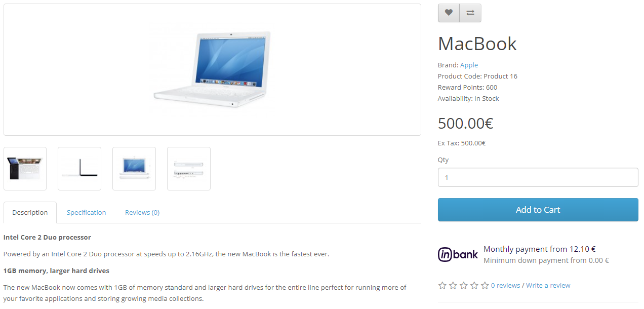Select the first rating star
Image resolution: width=644 pixels, height=309 pixels.
pyautogui.click(x=442, y=286)
